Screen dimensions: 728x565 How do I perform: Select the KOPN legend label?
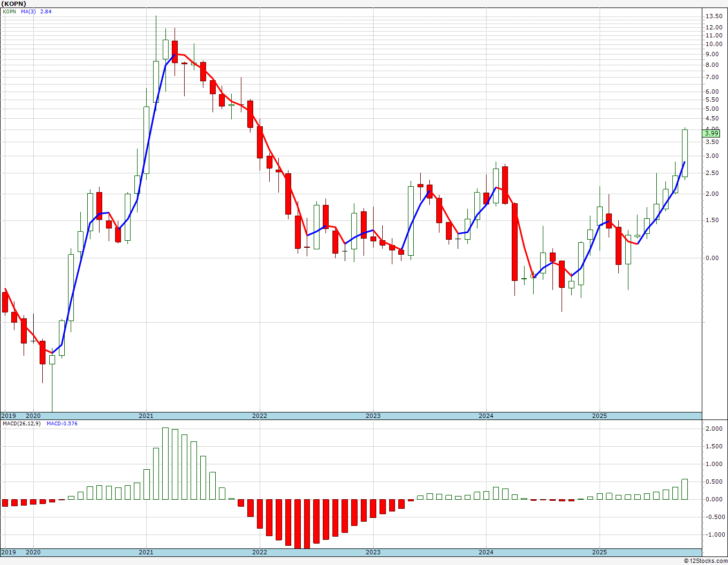click(9, 11)
